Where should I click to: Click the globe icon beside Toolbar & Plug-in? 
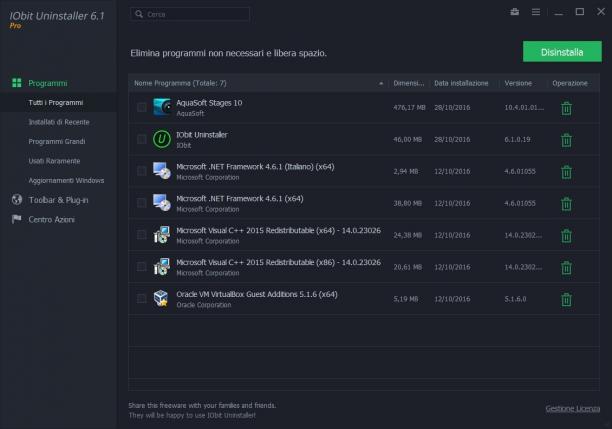(17, 199)
